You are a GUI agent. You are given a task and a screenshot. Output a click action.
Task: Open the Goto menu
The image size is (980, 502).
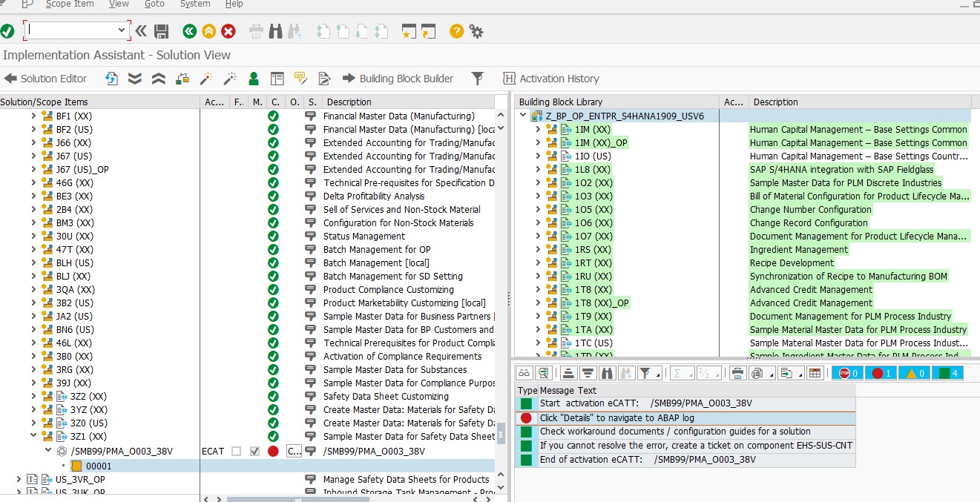pos(154,5)
